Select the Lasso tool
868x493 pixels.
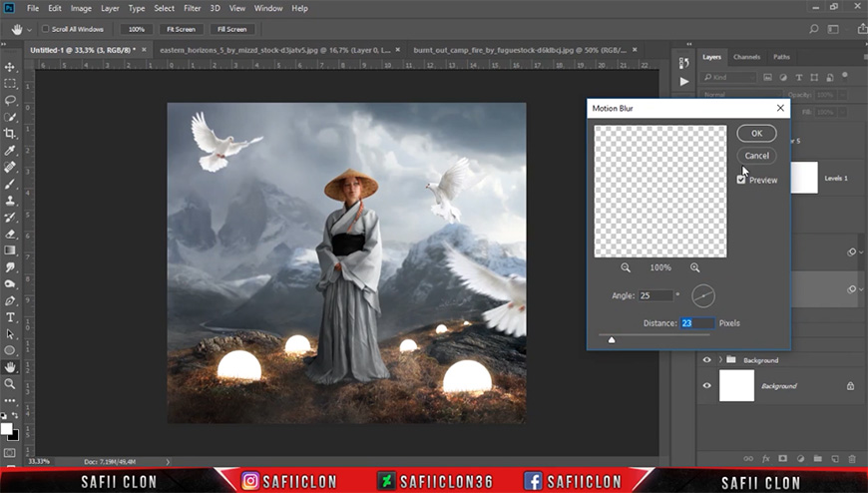pyautogui.click(x=10, y=100)
